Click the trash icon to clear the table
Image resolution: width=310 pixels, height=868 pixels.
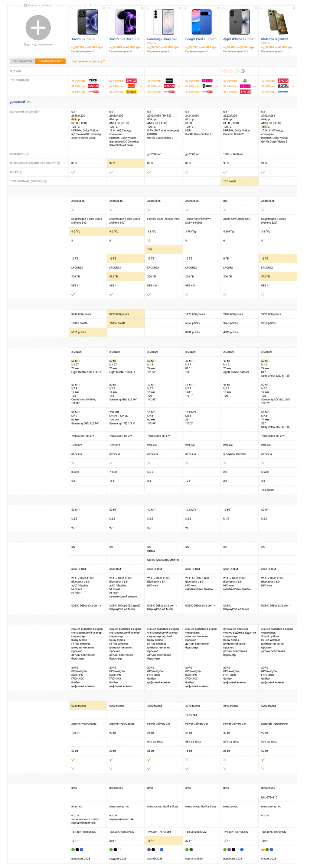click(x=26, y=6)
